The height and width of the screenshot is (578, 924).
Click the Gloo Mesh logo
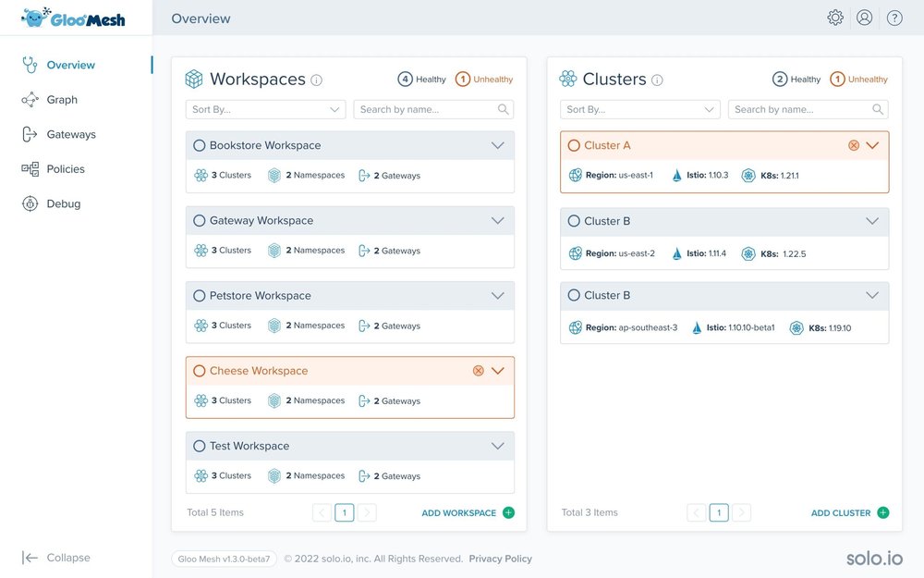pos(73,18)
